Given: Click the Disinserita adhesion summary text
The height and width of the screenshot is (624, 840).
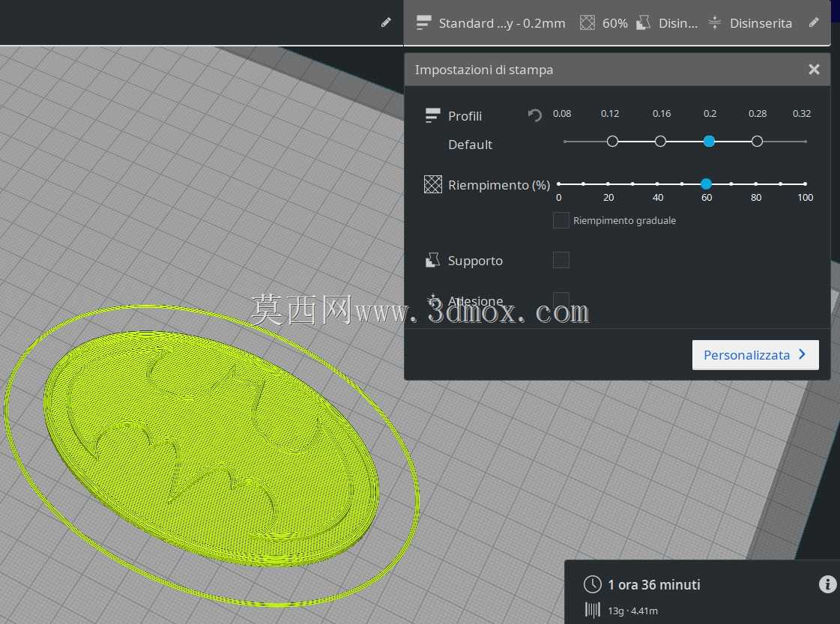Looking at the screenshot, I should [x=761, y=23].
